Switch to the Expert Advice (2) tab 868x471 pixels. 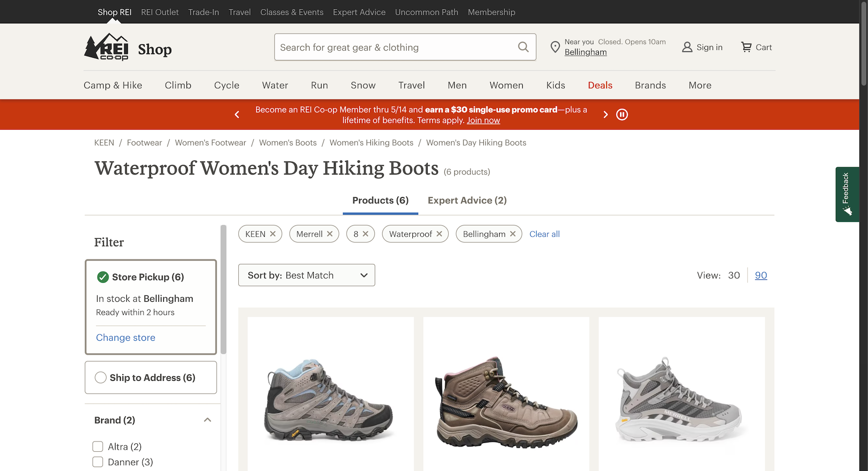pos(467,200)
